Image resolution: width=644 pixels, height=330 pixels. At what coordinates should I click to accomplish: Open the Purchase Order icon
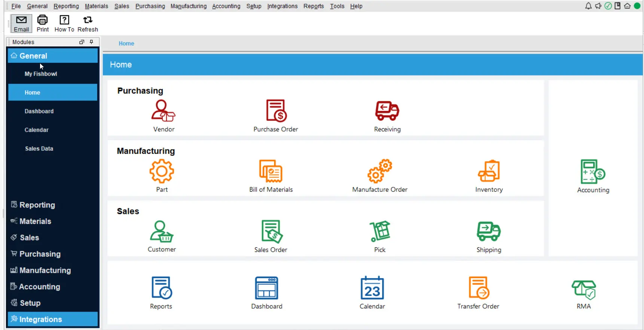pos(276,111)
